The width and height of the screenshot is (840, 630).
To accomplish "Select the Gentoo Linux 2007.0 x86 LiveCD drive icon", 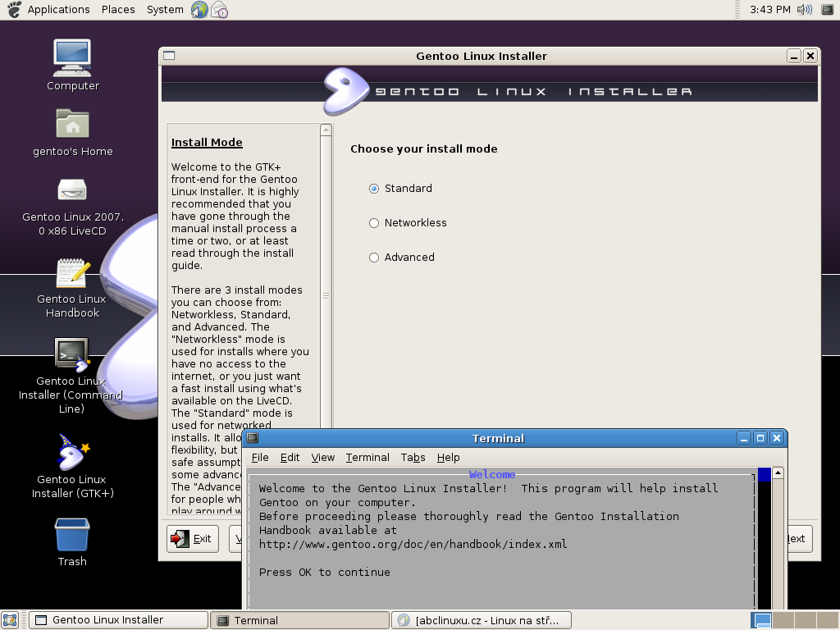I will point(72,189).
